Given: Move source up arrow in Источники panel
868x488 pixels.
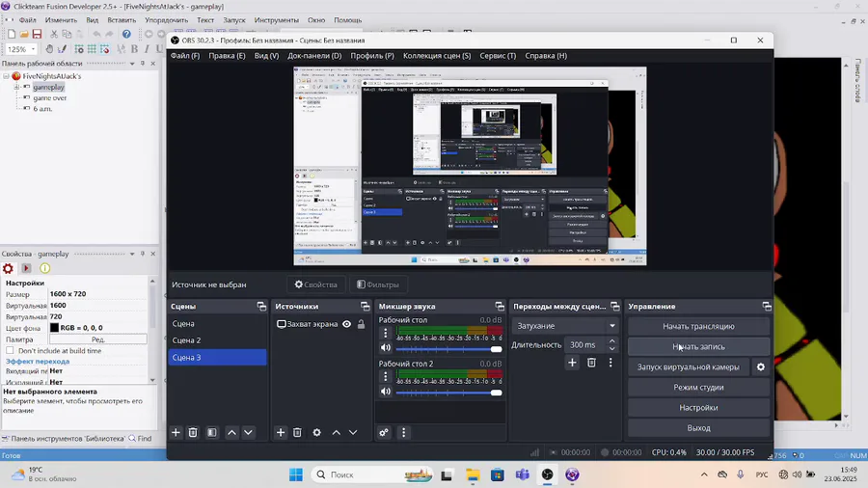Looking at the screenshot, I should pyautogui.click(x=336, y=432).
